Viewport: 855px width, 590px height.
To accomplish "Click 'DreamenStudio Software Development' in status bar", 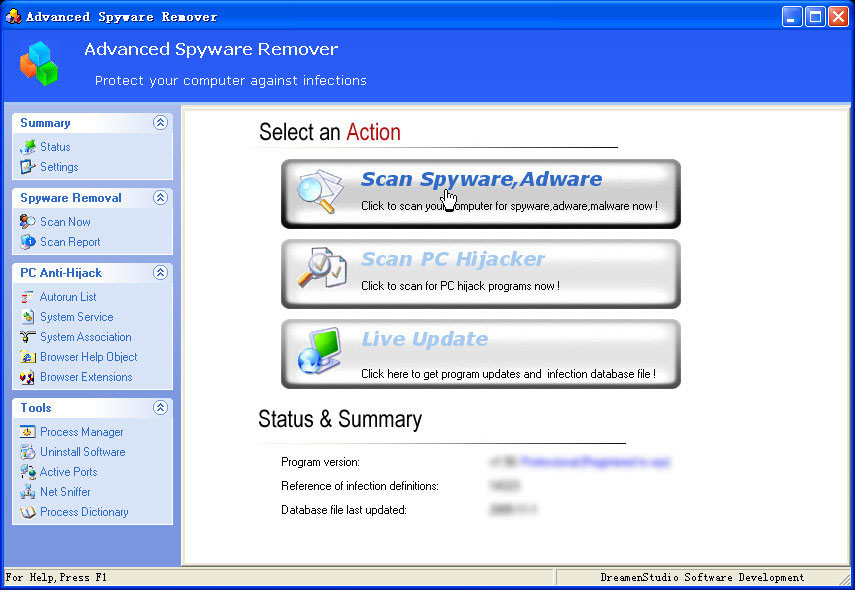I will coord(702,577).
